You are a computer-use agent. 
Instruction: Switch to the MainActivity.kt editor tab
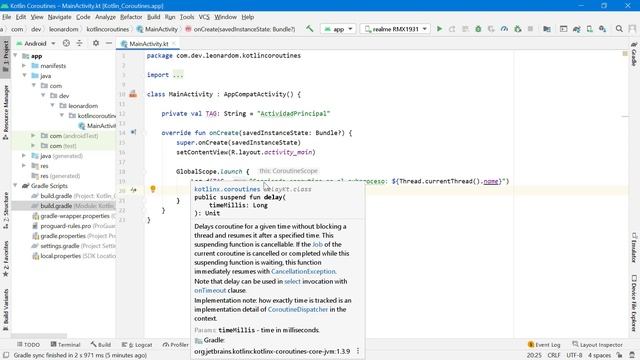coord(149,44)
